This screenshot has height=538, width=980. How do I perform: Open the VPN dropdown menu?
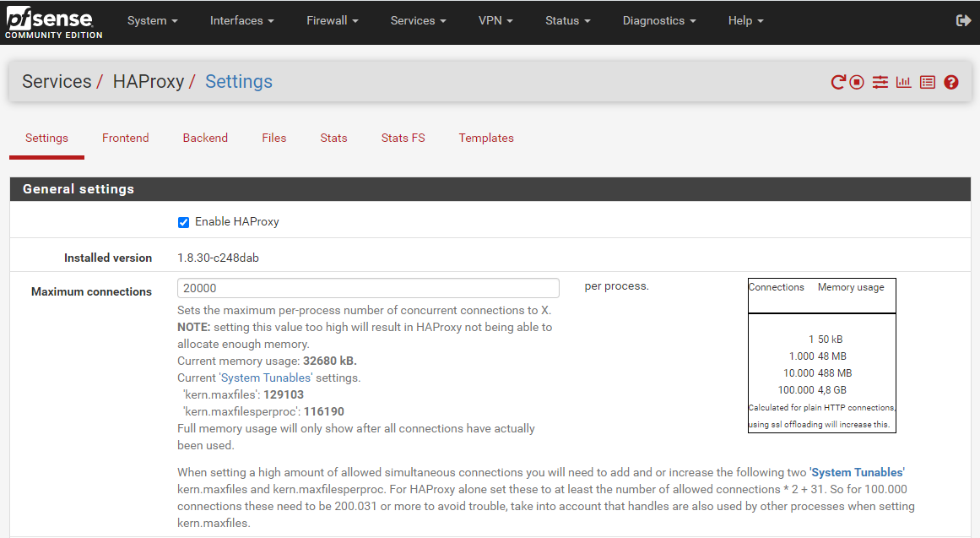click(495, 20)
